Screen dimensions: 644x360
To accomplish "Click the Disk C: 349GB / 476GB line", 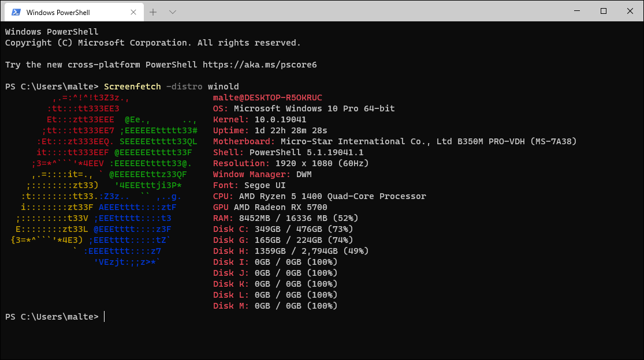I will [x=283, y=229].
